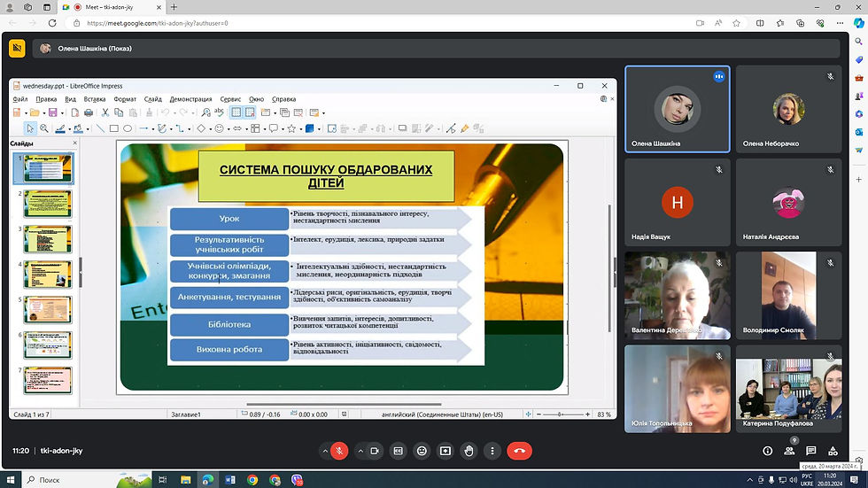Open the Демонстрация menu
Screen dimensions: 868x488
pyautogui.click(x=191, y=99)
